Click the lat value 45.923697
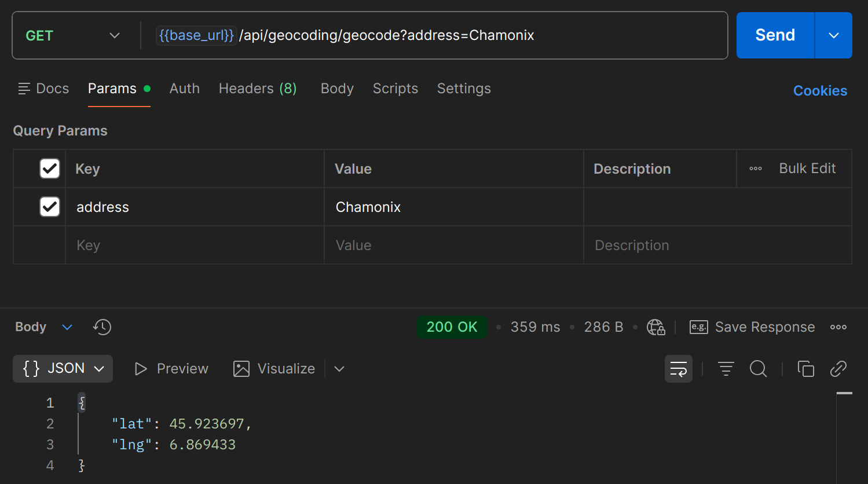The width and height of the screenshot is (868, 484). (x=207, y=424)
